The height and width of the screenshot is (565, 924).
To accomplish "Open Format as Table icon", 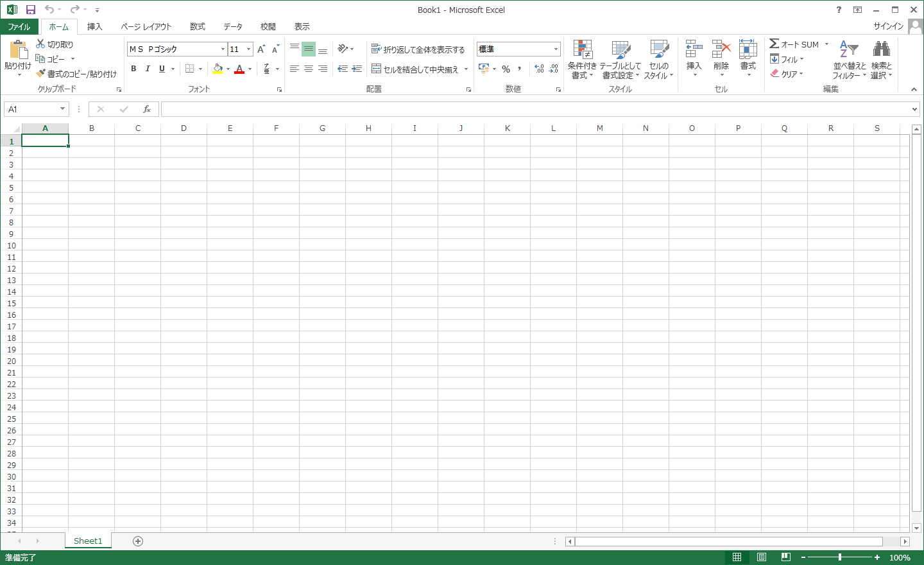I will point(620,49).
